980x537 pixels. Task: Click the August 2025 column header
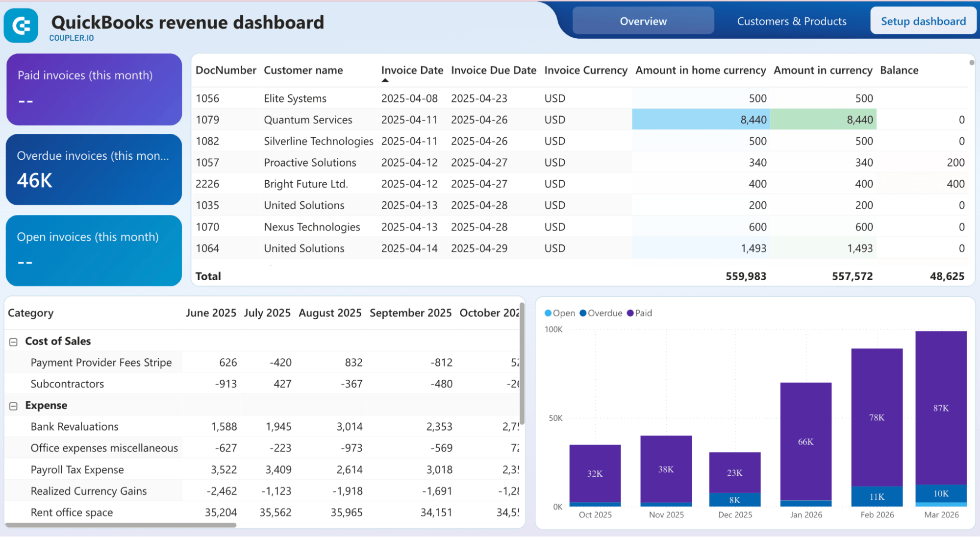pyautogui.click(x=330, y=313)
